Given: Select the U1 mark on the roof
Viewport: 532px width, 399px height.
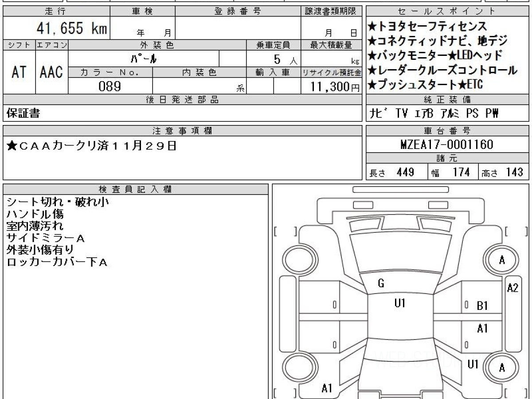Looking at the screenshot, I should (400, 304).
